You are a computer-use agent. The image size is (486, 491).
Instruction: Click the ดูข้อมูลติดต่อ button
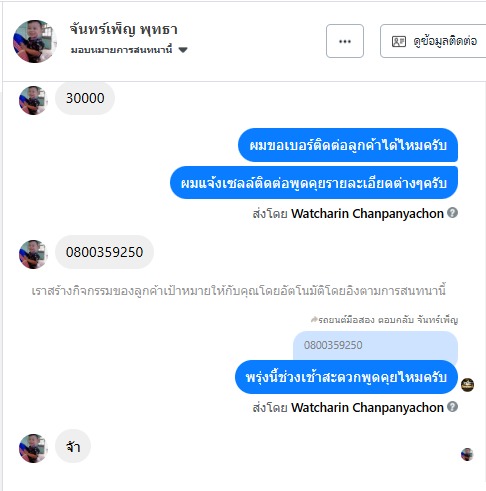(x=433, y=41)
